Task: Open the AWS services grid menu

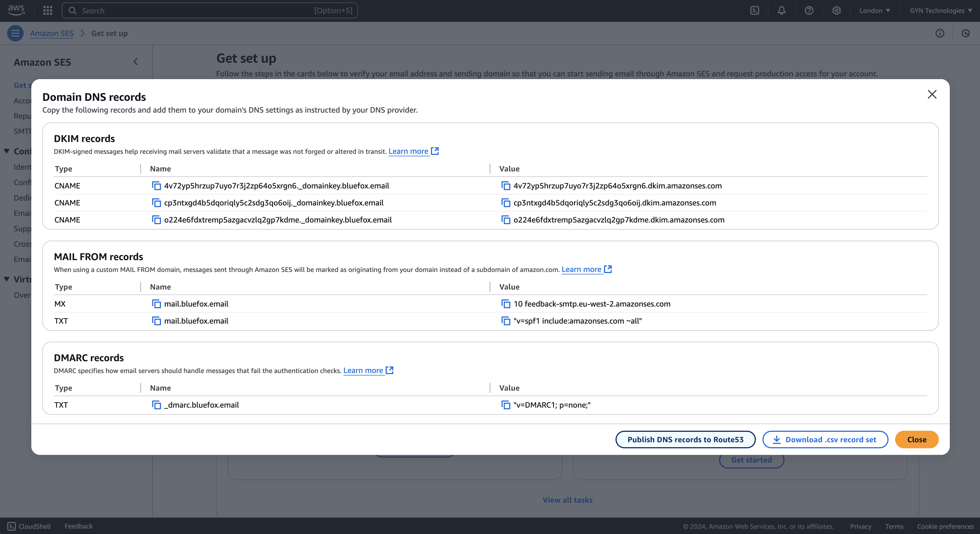Action: click(x=48, y=11)
